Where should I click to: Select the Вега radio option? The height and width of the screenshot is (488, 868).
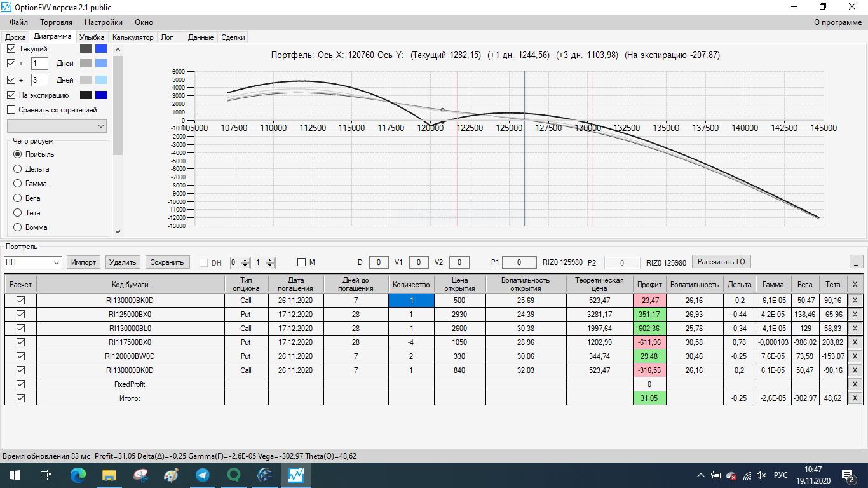coord(18,198)
